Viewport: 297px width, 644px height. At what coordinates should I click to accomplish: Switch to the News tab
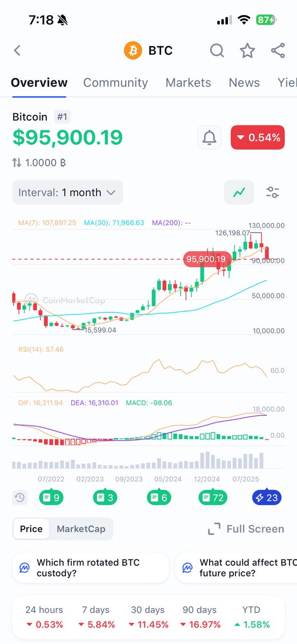click(x=244, y=83)
